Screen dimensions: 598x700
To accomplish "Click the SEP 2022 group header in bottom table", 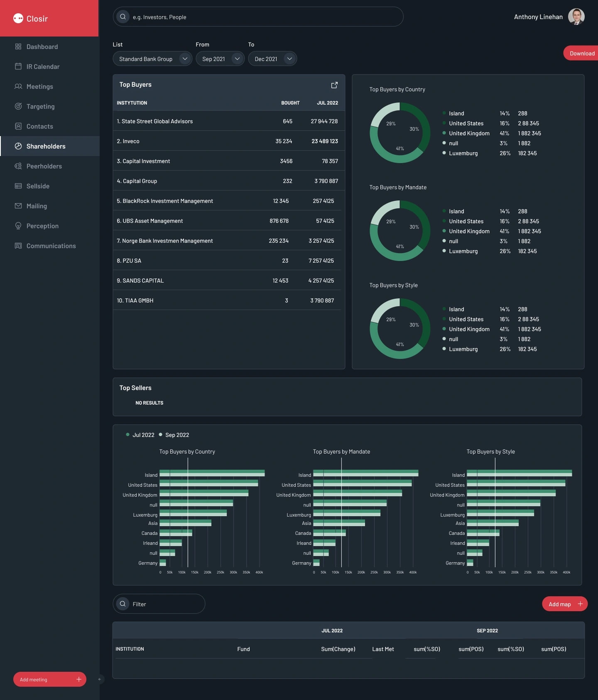I will coord(487,631).
